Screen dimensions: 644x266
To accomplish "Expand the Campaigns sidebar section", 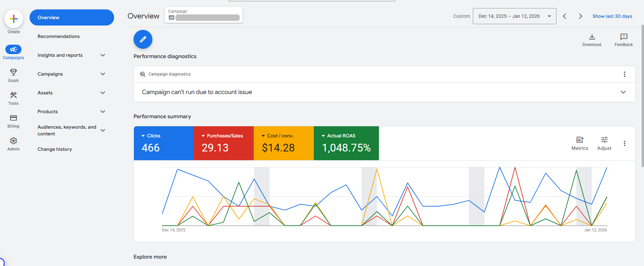I will pos(103,74).
